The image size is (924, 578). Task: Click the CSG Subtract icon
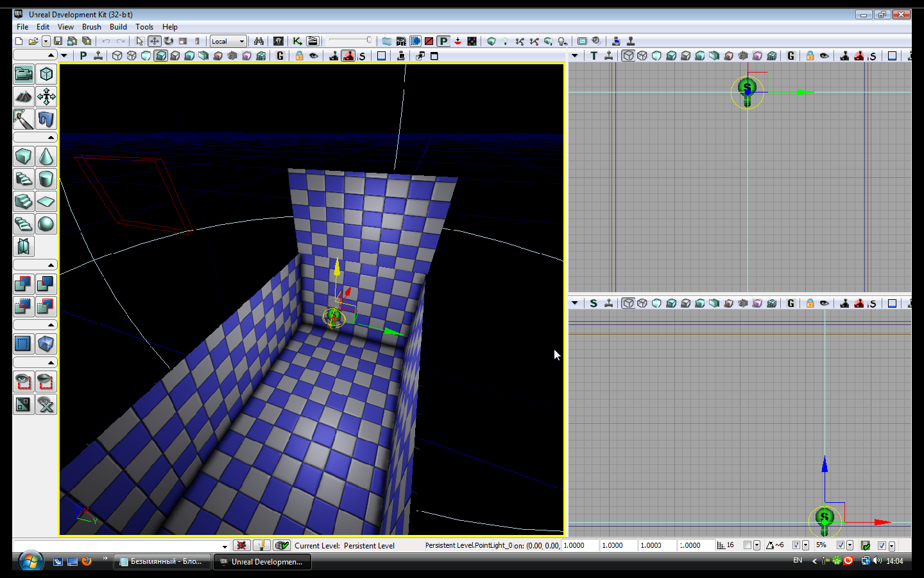[x=46, y=284]
